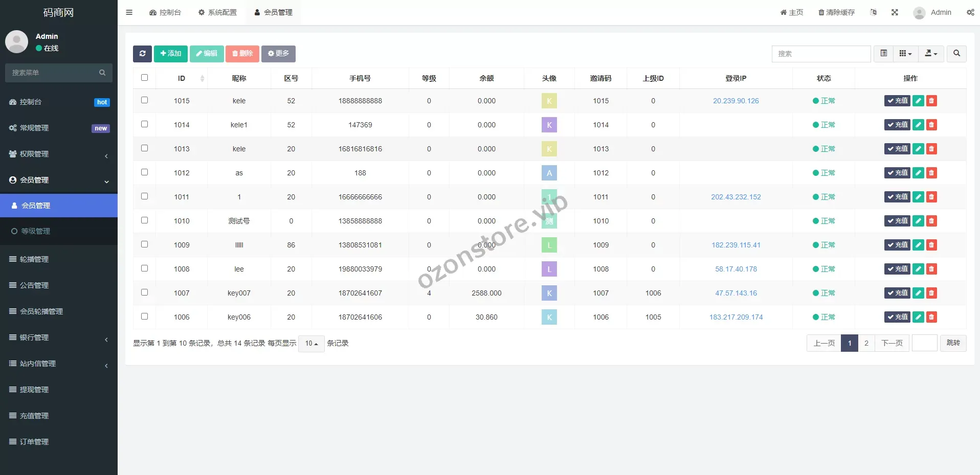Click green edit pencil for member 1015
The width and height of the screenshot is (980, 475).
click(x=918, y=101)
